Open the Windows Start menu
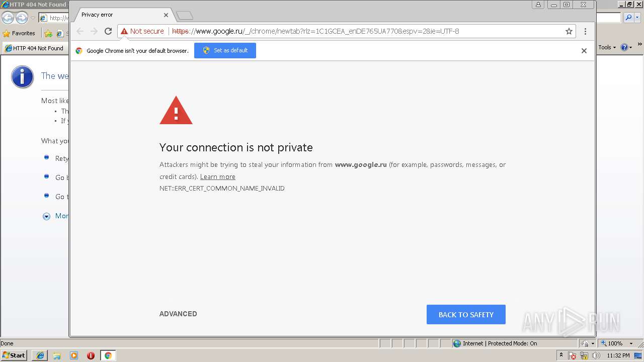The width and height of the screenshot is (644, 362). coord(14,355)
